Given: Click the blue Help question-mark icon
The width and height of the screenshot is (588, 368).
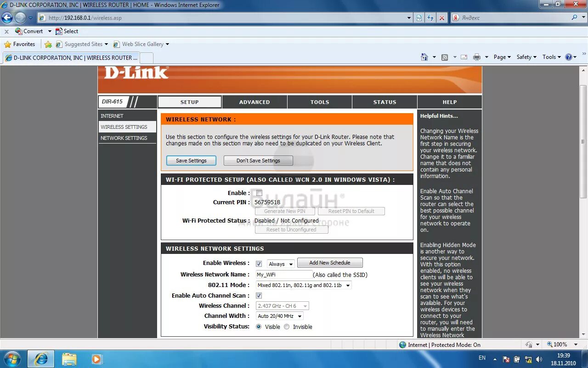Looking at the screenshot, I should pos(569,57).
